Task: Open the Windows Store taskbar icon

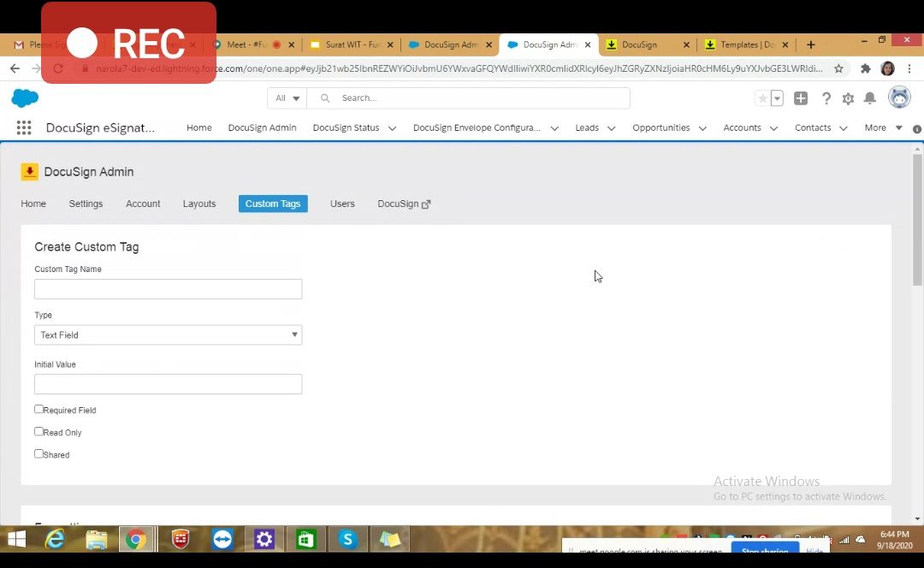Action: coord(305,539)
